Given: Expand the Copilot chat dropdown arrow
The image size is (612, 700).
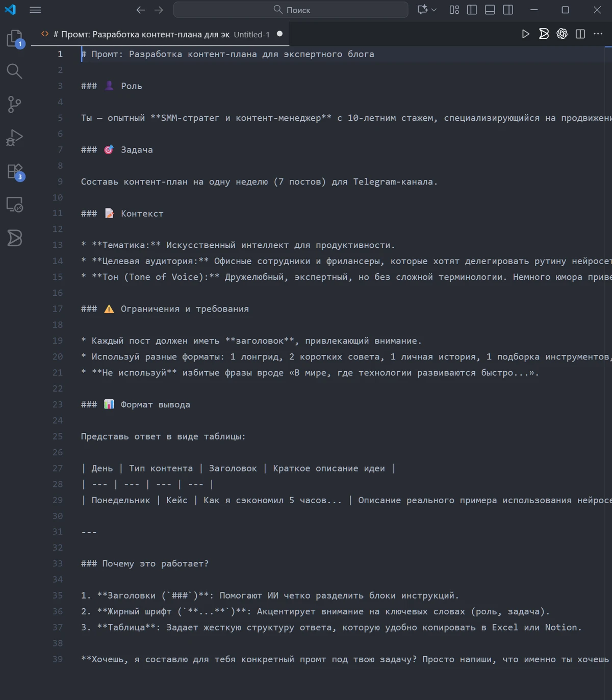Looking at the screenshot, I should point(434,10).
